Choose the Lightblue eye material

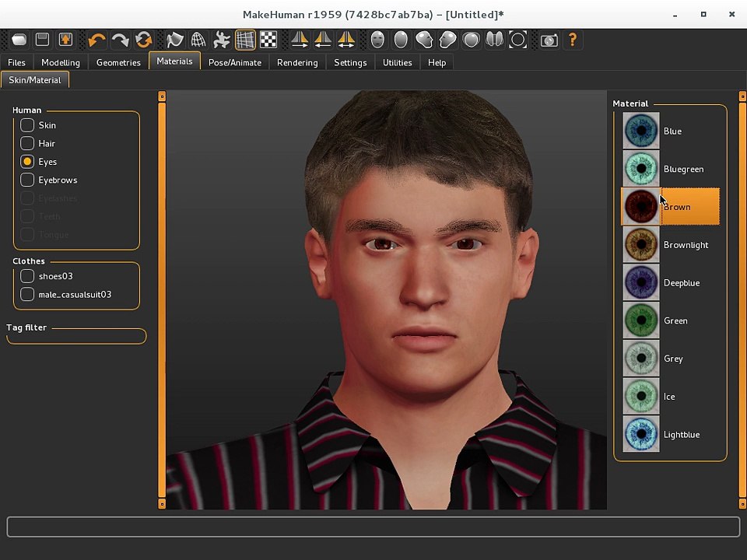[x=671, y=434]
